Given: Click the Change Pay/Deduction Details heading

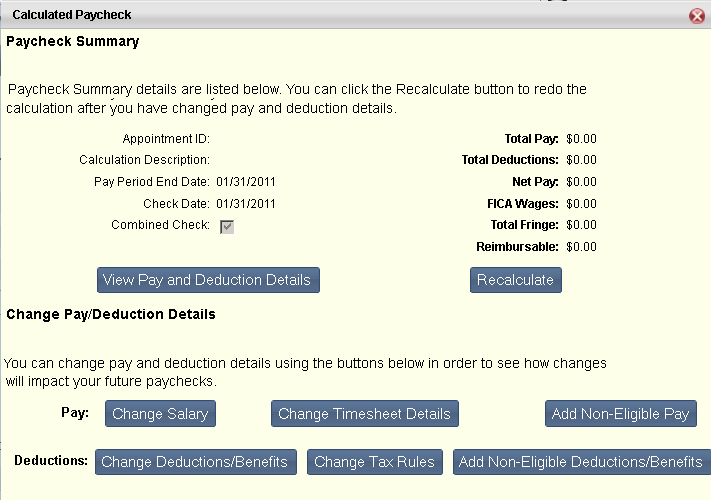Looking at the screenshot, I should click(111, 314).
